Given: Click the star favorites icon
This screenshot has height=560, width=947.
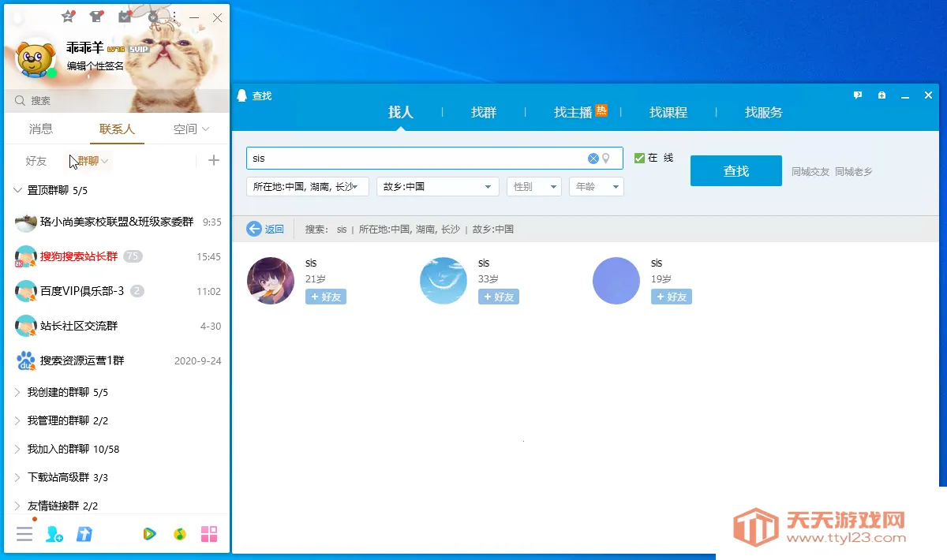Looking at the screenshot, I should (67, 16).
